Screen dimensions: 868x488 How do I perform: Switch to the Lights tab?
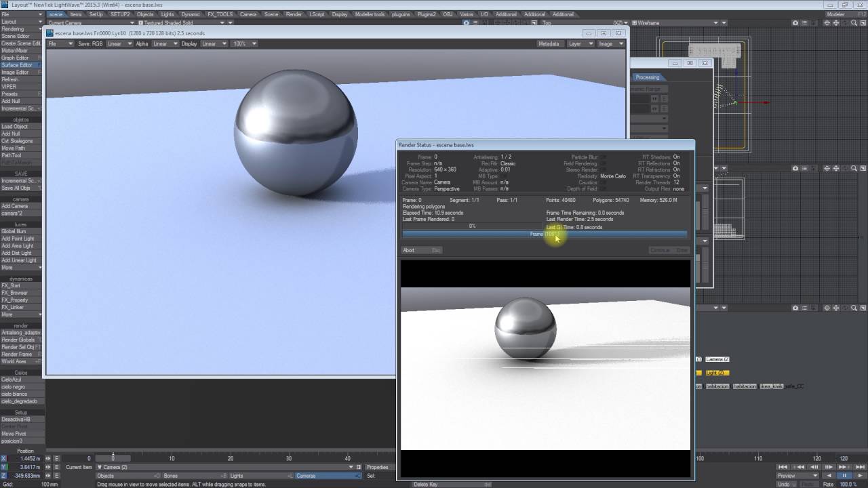point(167,14)
